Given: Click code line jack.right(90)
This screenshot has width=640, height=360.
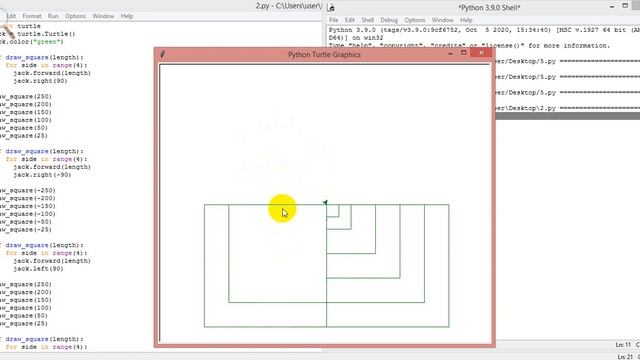Looking at the screenshot, I should [x=40, y=81].
